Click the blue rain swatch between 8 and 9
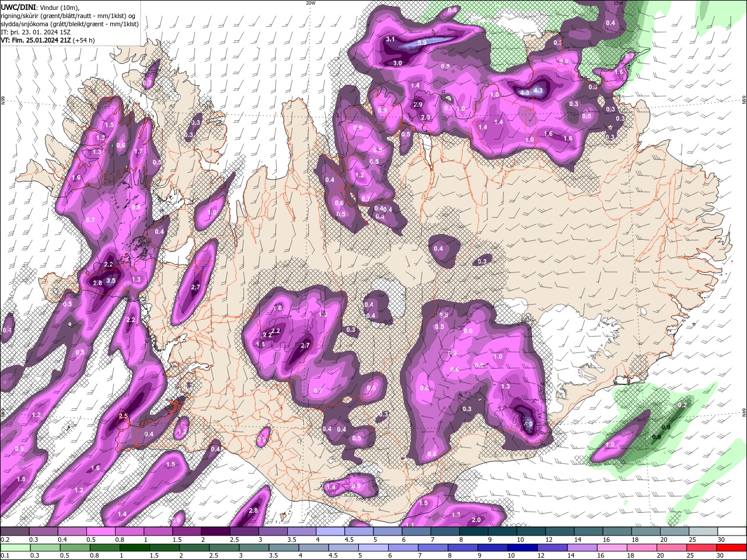The image size is (747, 560). pyautogui.click(x=462, y=548)
